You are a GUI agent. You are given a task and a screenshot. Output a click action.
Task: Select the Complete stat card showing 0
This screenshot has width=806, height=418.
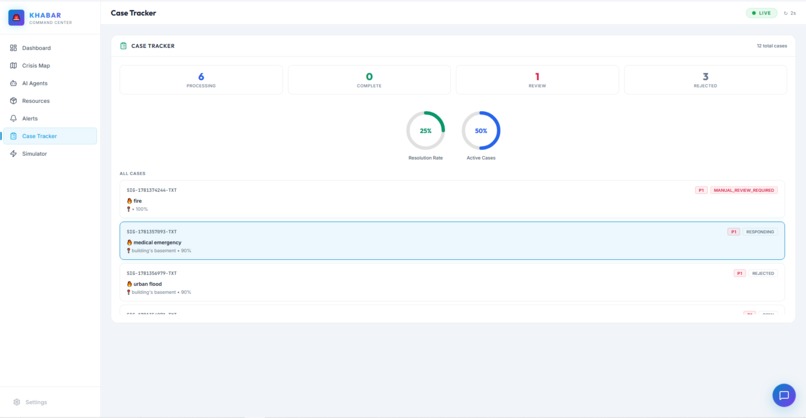click(369, 80)
